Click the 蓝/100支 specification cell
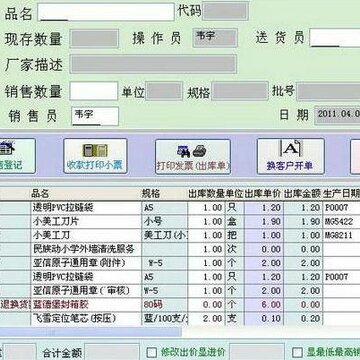 (165, 319)
